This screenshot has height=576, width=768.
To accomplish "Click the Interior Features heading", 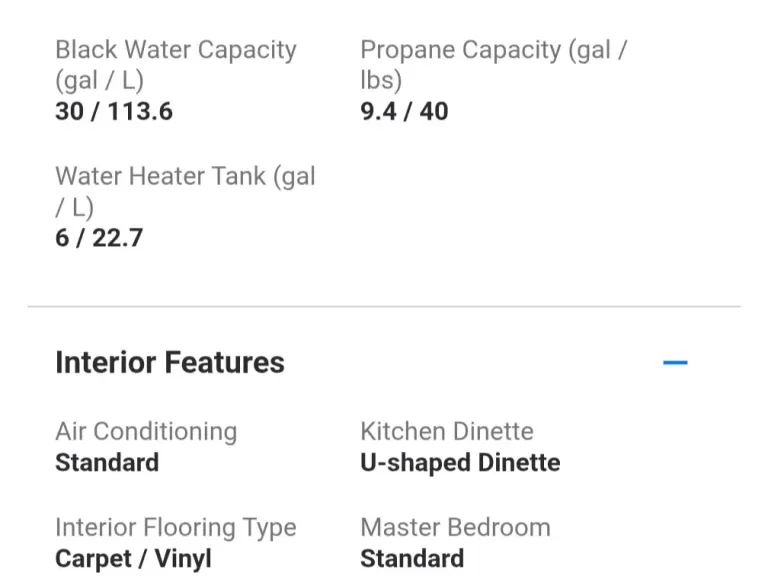I will 170,362.
